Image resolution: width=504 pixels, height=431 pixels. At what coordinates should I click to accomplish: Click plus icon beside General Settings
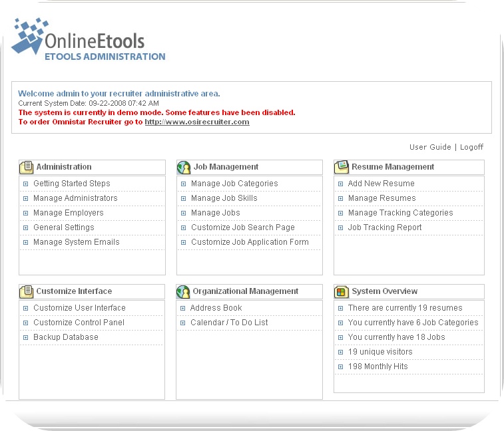pyautogui.click(x=26, y=228)
